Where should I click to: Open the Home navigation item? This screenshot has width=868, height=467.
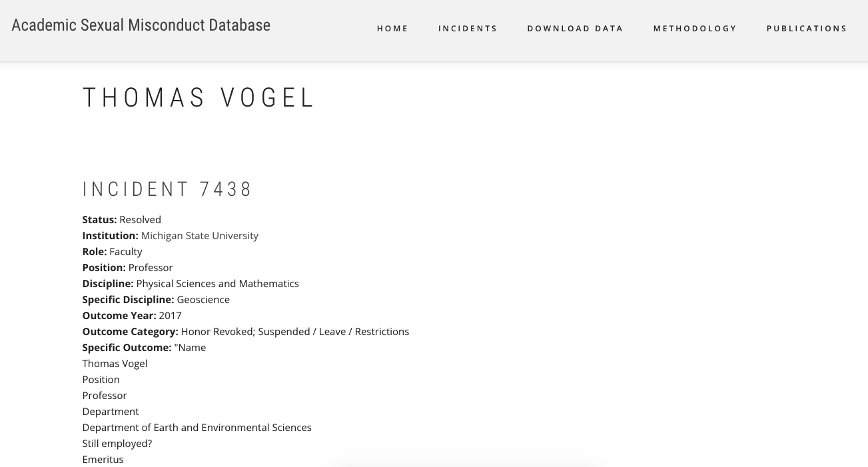pyautogui.click(x=392, y=29)
